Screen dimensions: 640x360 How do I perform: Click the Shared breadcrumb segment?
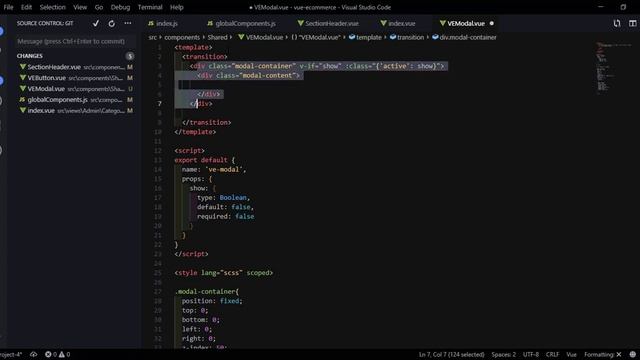click(x=217, y=37)
